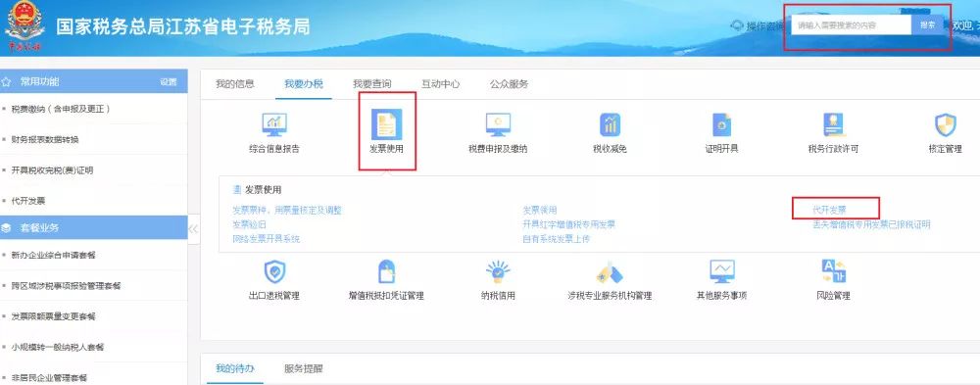Open the 证明开具 icon
Viewport: 980px width, 385px height.
tap(722, 124)
